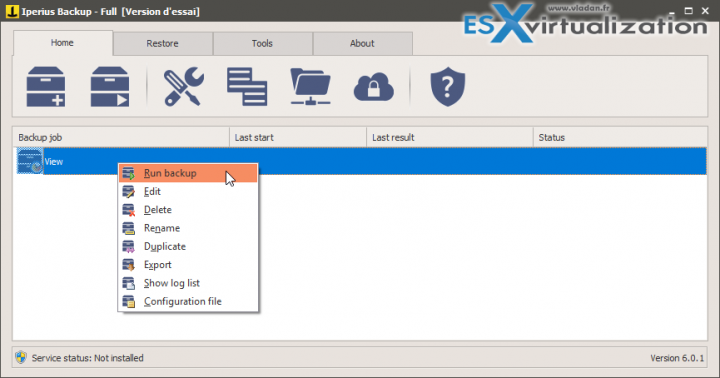
Task: Switch to the Restore tab
Action: pyautogui.click(x=163, y=44)
